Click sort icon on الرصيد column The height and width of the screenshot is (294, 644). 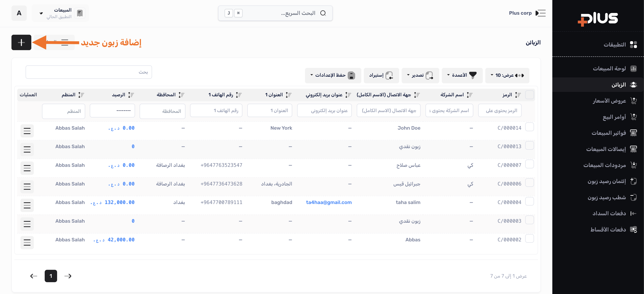[131, 95]
